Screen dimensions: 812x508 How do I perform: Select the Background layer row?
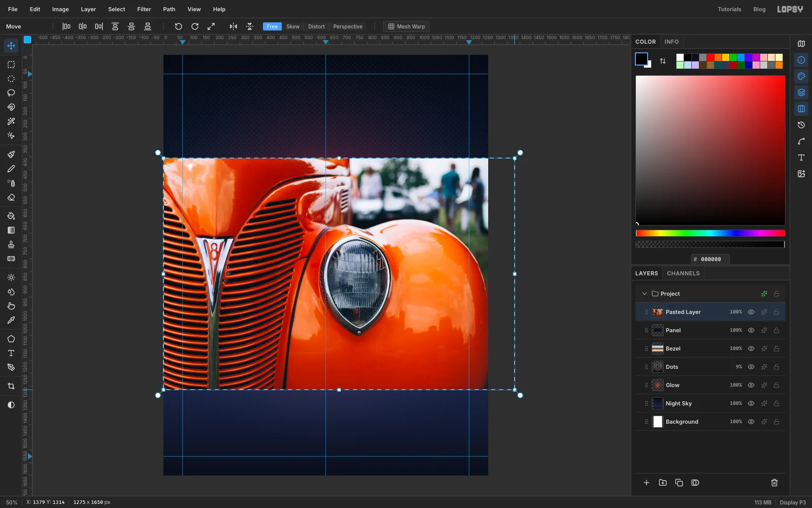tap(710, 422)
